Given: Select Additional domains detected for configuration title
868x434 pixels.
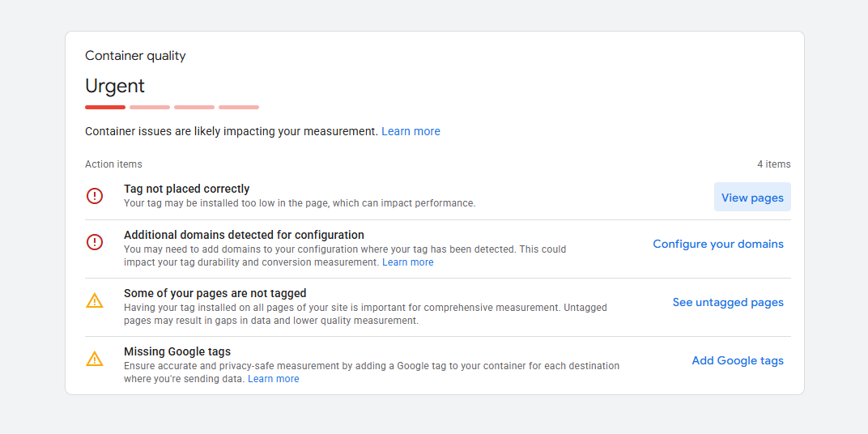Looking at the screenshot, I should click(x=245, y=235).
